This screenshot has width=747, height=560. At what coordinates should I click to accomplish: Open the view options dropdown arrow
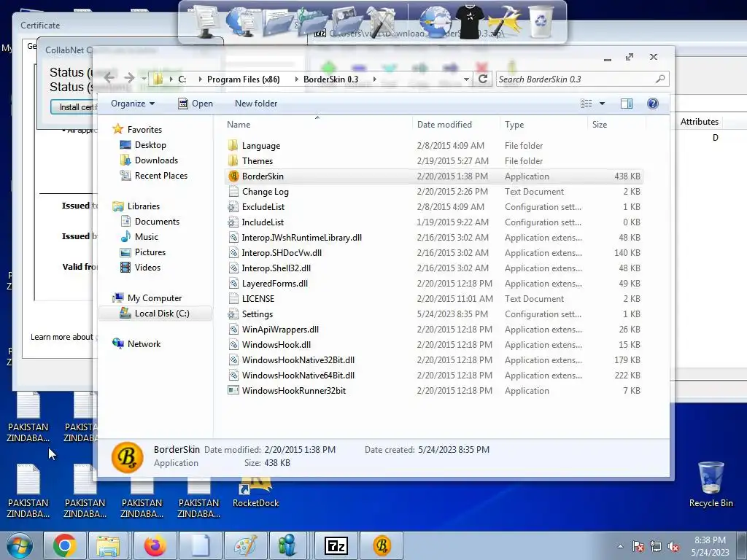(602, 104)
